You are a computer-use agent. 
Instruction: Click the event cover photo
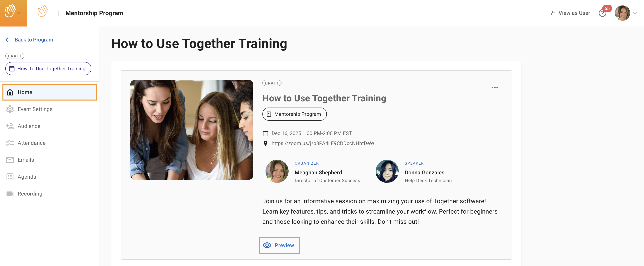click(192, 129)
